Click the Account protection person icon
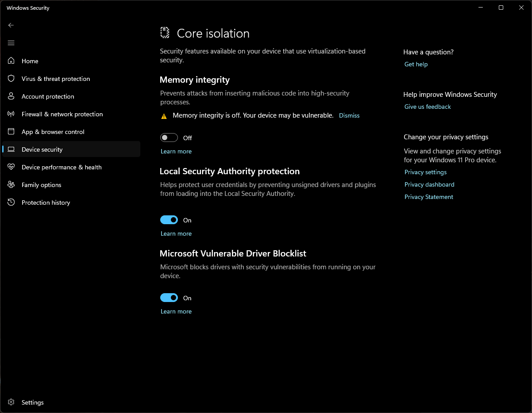Viewport: 532px width, 413px height. pyautogui.click(x=12, y=96)
